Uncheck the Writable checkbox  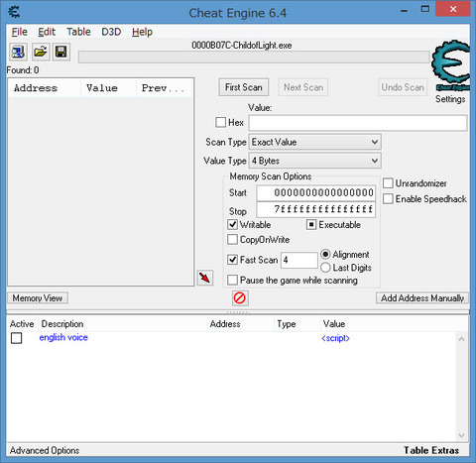pyautogui.click(x=232, y=225)
